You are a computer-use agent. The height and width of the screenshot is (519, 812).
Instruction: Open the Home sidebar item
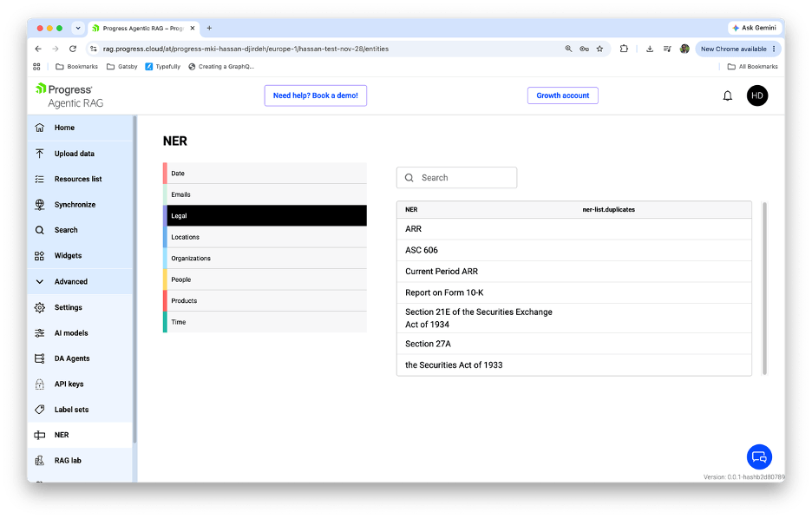point(81,128)
